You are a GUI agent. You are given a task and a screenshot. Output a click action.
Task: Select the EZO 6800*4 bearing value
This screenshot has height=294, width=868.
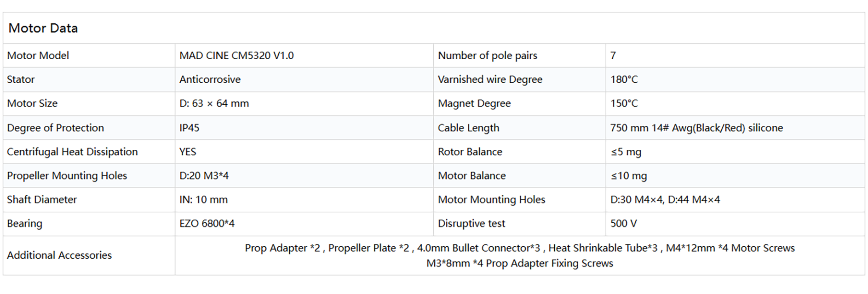207,223
